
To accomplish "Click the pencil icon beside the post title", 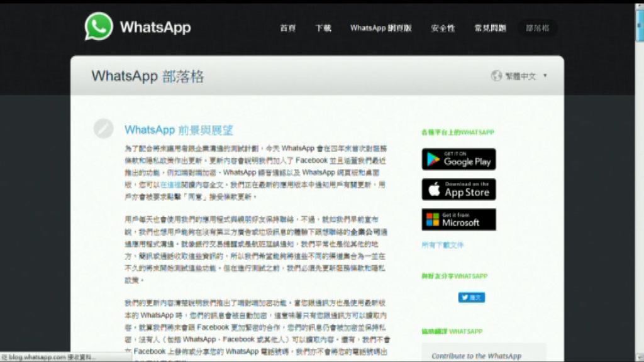I will click(103, 128).
